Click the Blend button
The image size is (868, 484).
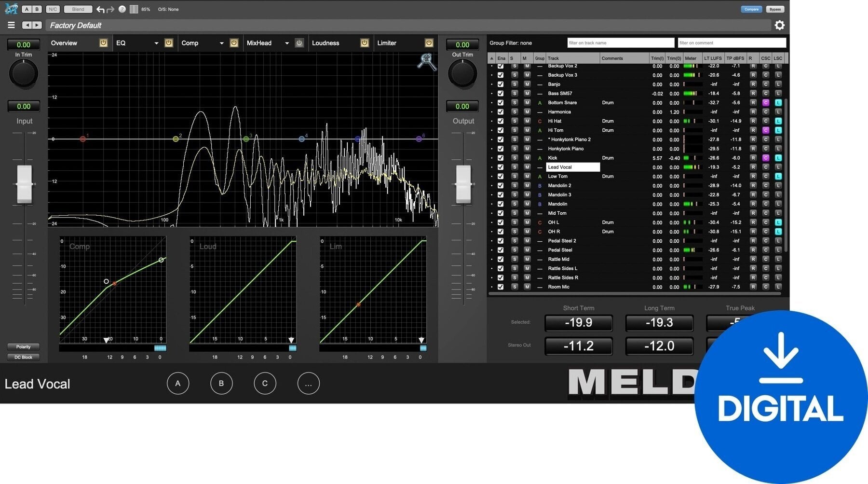tap(78, 9)
